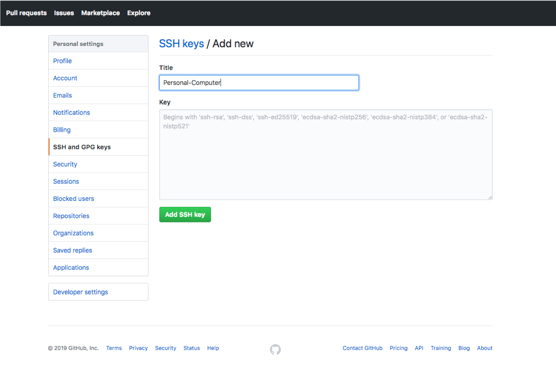The image size is (556, 392).
Task: Click the SSH keys breadcrumb link
Action: coord(181,44)
